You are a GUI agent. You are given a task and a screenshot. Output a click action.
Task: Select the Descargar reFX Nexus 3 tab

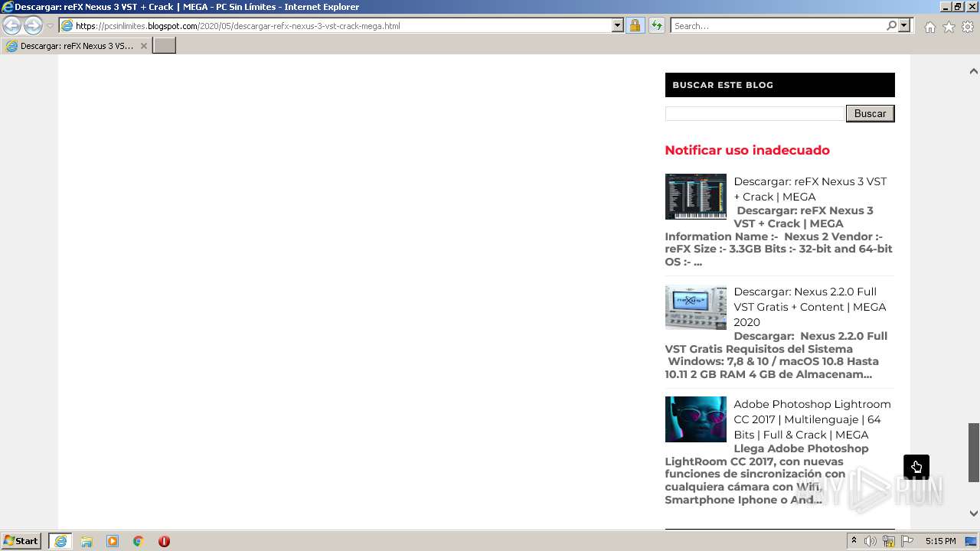(77, 46)
